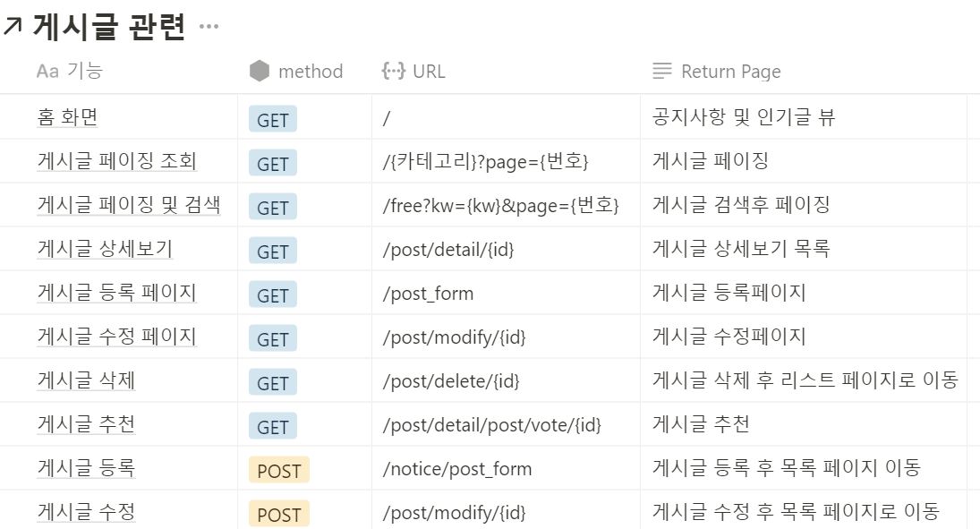Click the Return Page column header label
Image resolution: width=980 pixels, height=529 pixels.
tap(731, 71)
